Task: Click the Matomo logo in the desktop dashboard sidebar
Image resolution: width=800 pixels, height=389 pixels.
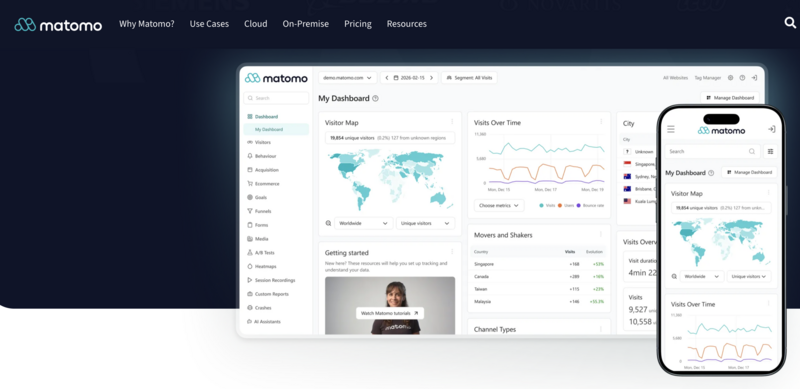Action: click(276, 78)
